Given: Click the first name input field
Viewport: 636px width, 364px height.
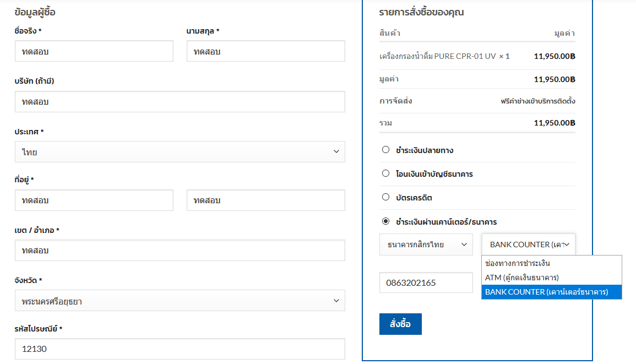Looking at the screenshot, I should coord(94,51).
